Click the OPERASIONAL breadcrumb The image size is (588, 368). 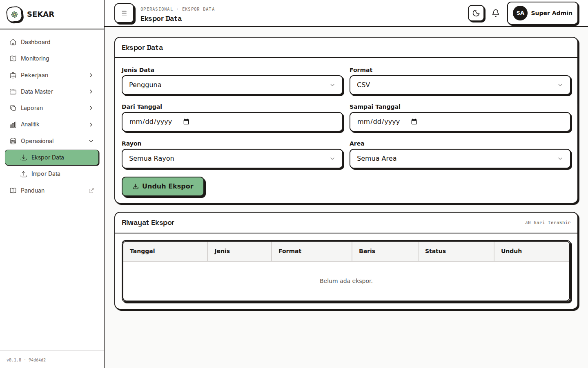pos(157,9)
